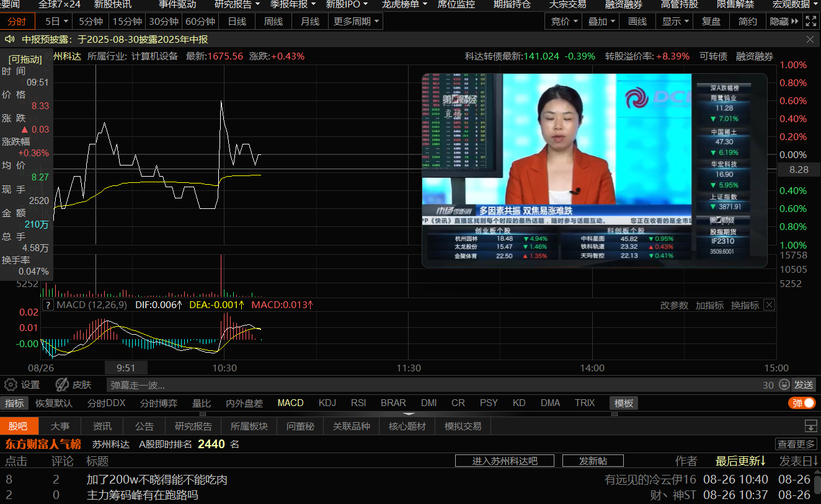Switch to 周线 chart
The width and height of the screenshot is (821, 504).
point(273,21)
